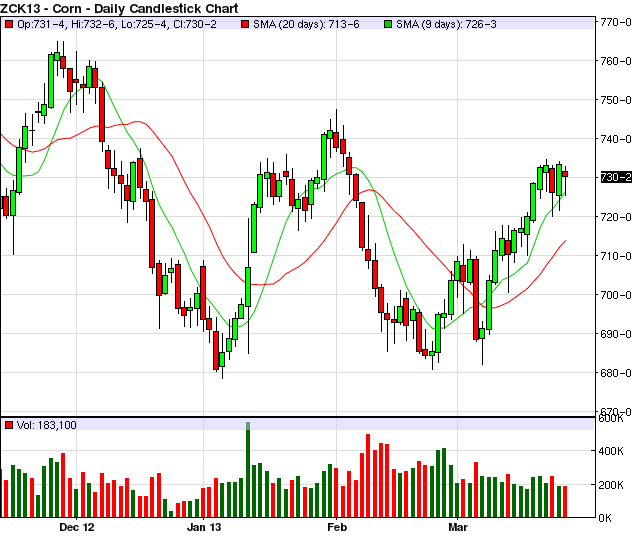Click the red SMA 20 days swatch
The image size is (640, 536).
245,24
